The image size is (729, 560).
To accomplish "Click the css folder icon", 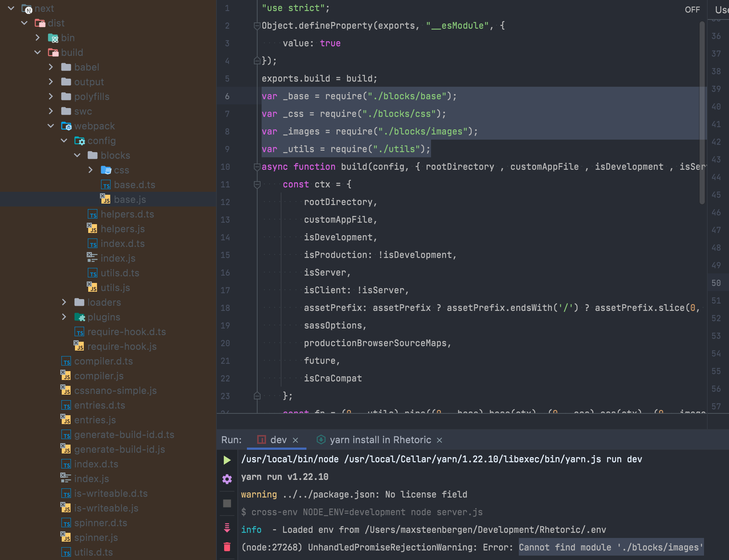I will [106, 170].
